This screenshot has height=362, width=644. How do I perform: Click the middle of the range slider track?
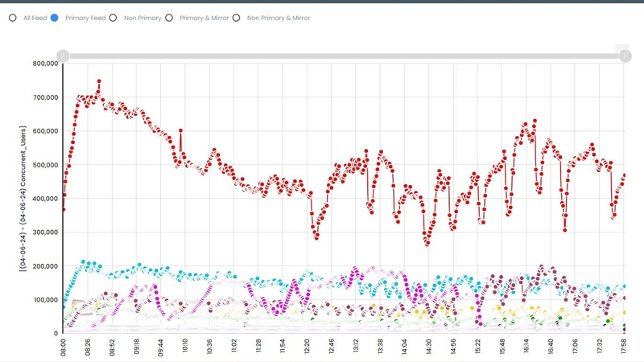point(344,56)
